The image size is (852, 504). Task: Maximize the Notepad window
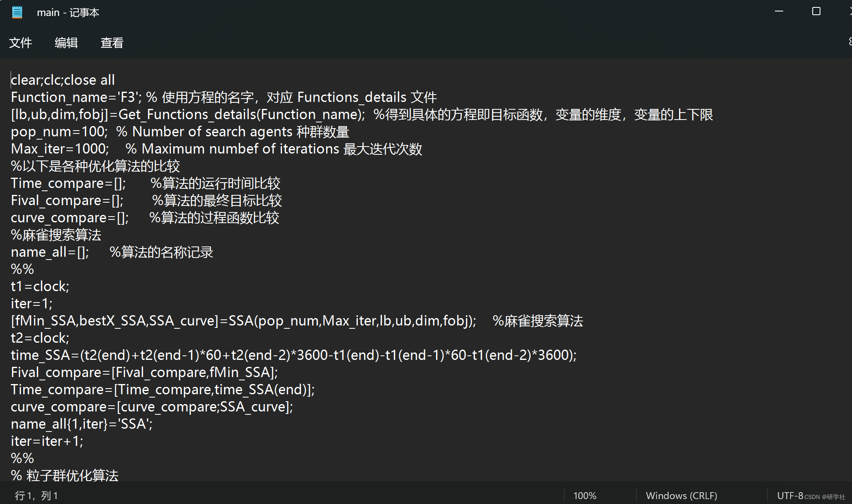click(816, 11)
